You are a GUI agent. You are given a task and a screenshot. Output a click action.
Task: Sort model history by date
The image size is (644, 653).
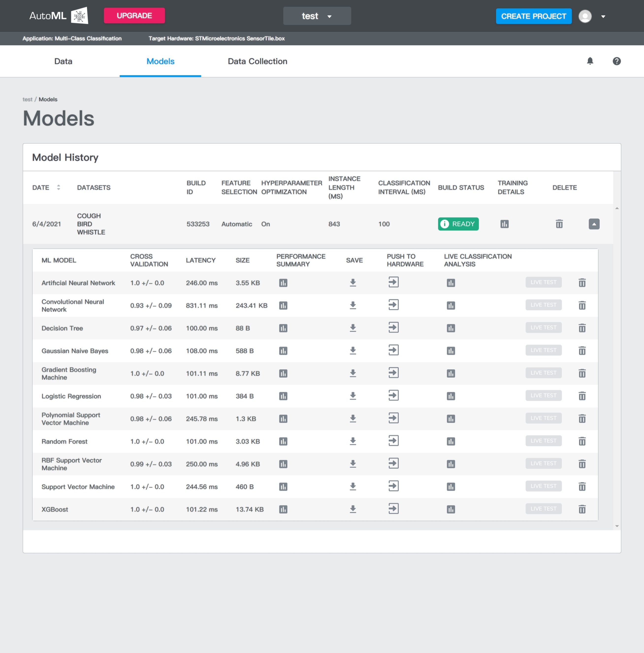(x=58, y=188)
